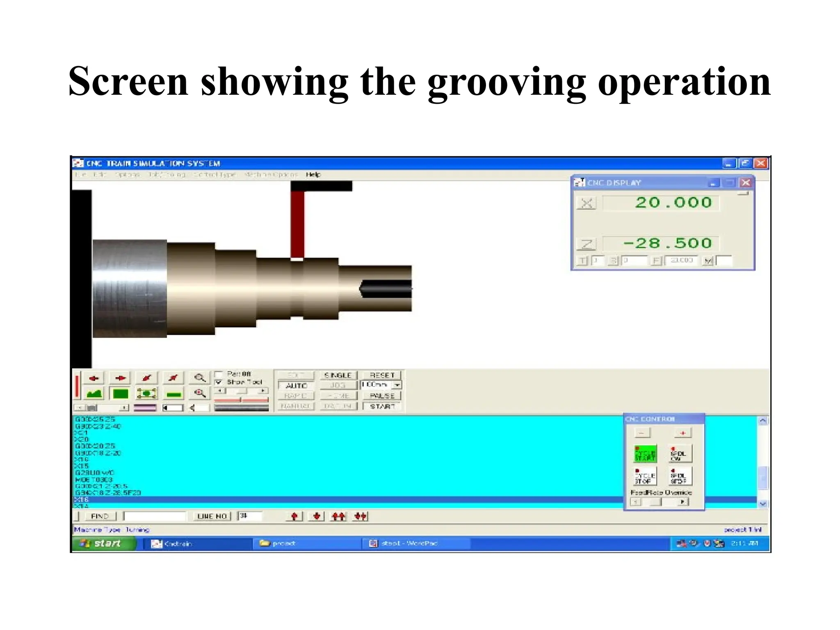840x630 pixels.
Task: Click right arrow of Feed Rate Override slider
Action: click(x=683, y=502)
